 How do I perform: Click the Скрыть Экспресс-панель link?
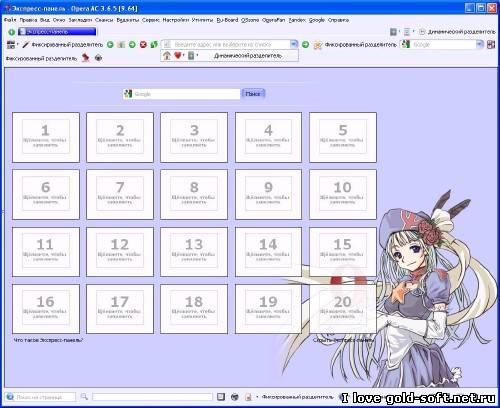point(343,340)
